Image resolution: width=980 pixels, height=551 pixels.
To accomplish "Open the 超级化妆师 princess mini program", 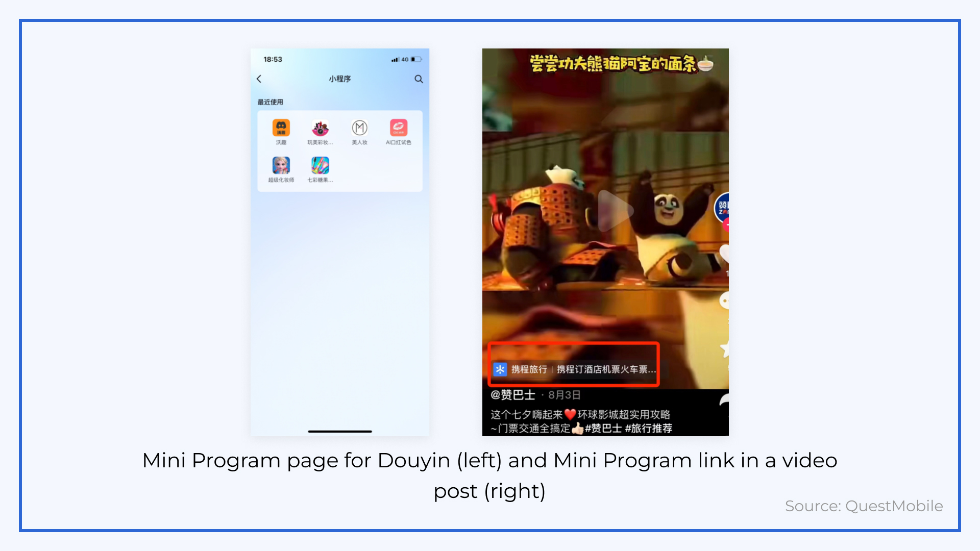I will 281,165.
